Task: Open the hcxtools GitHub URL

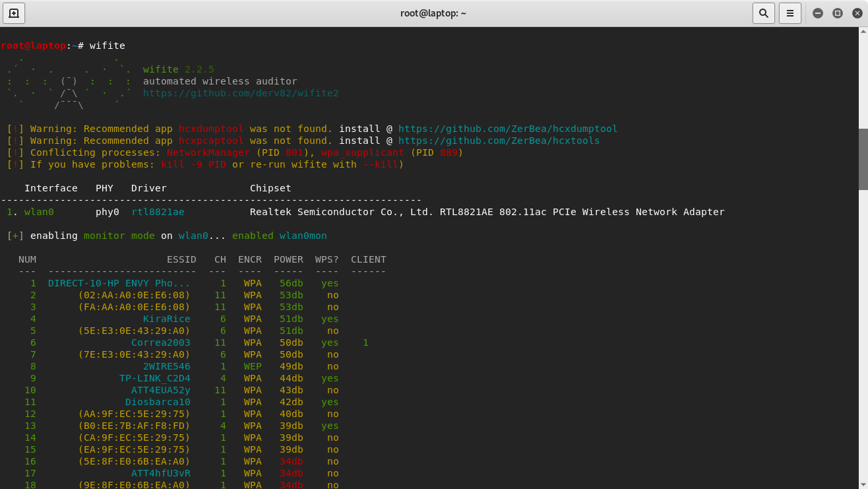Action: coord(499,141)
